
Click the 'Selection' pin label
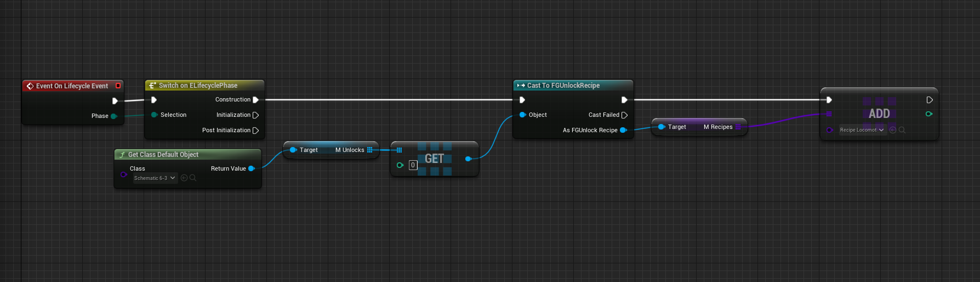173,115
